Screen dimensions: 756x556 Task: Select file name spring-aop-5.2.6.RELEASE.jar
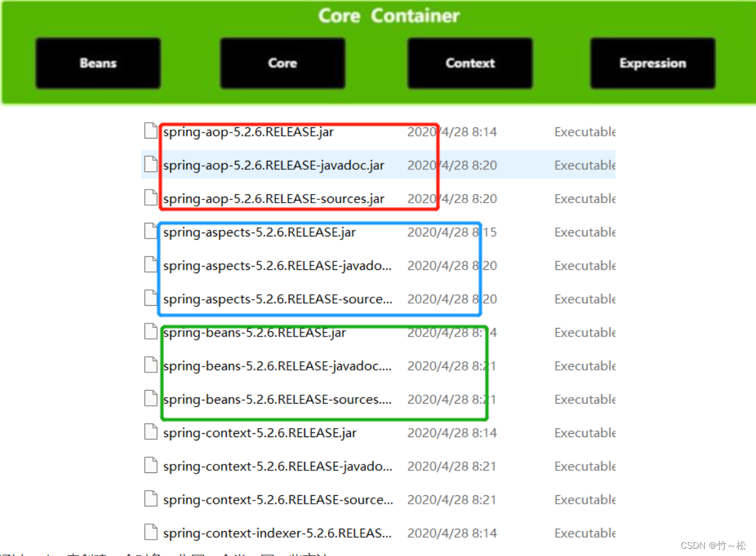pyautogui.click(x=248, y=132)
